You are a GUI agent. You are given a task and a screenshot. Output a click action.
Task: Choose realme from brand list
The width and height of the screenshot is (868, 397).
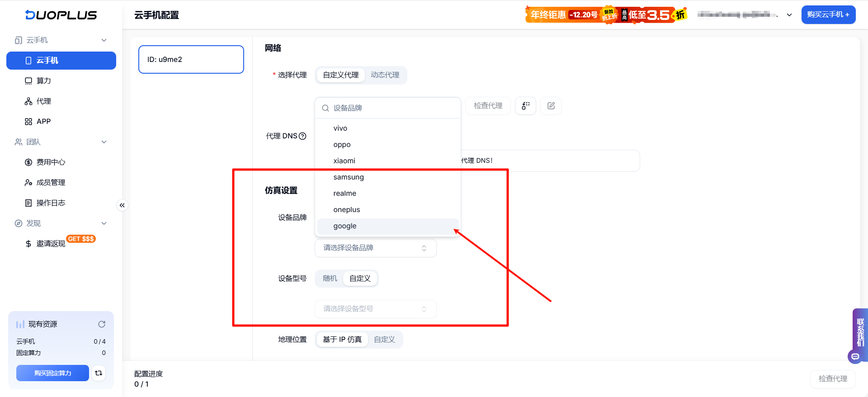pos(388,194)
